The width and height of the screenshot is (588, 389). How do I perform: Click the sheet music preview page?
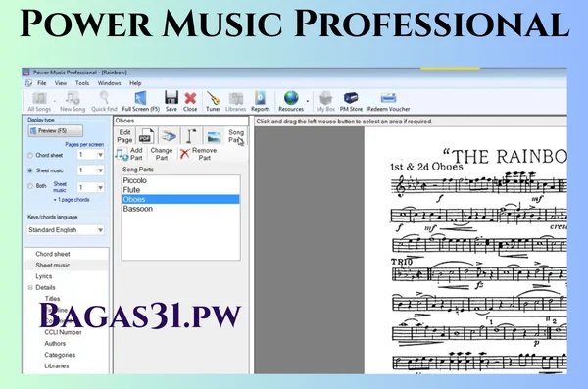point(465,250)
